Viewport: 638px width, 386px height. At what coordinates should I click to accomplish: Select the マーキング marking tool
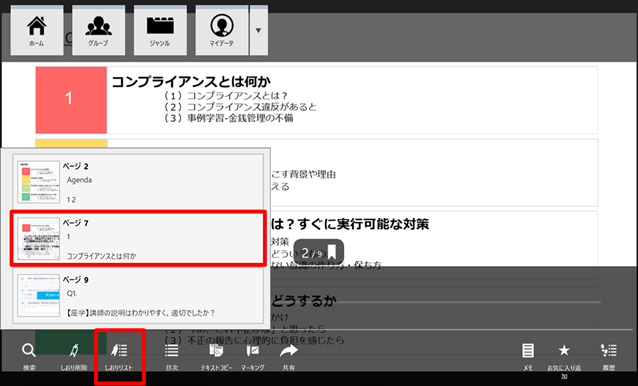click(x=253, y=356)
